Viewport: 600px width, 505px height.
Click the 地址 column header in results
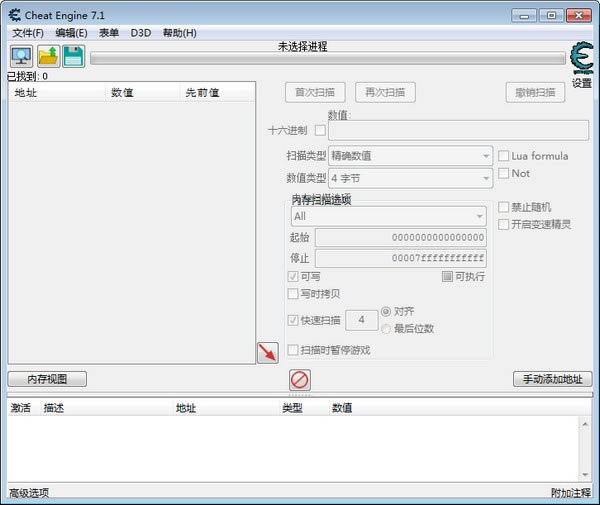[57, 92]
